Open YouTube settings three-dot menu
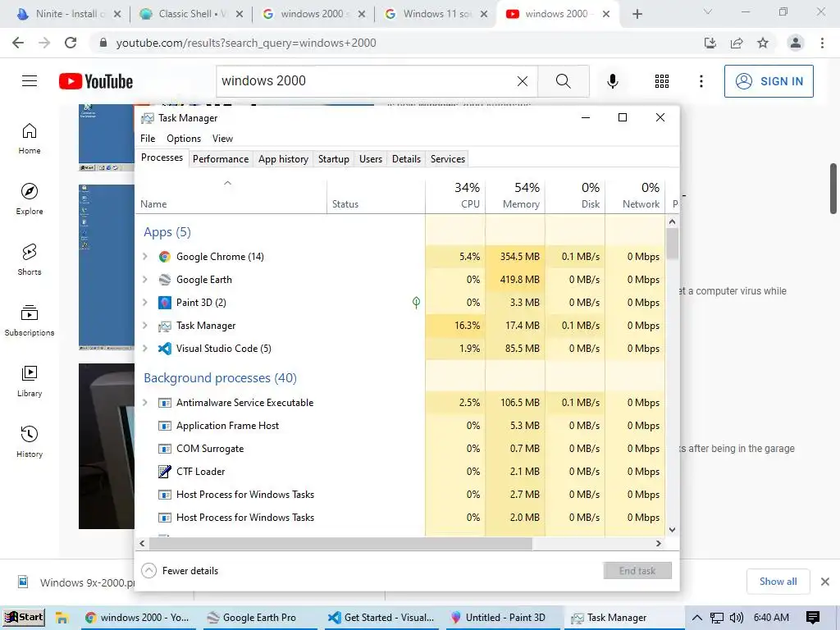 [x=701, y=81]
